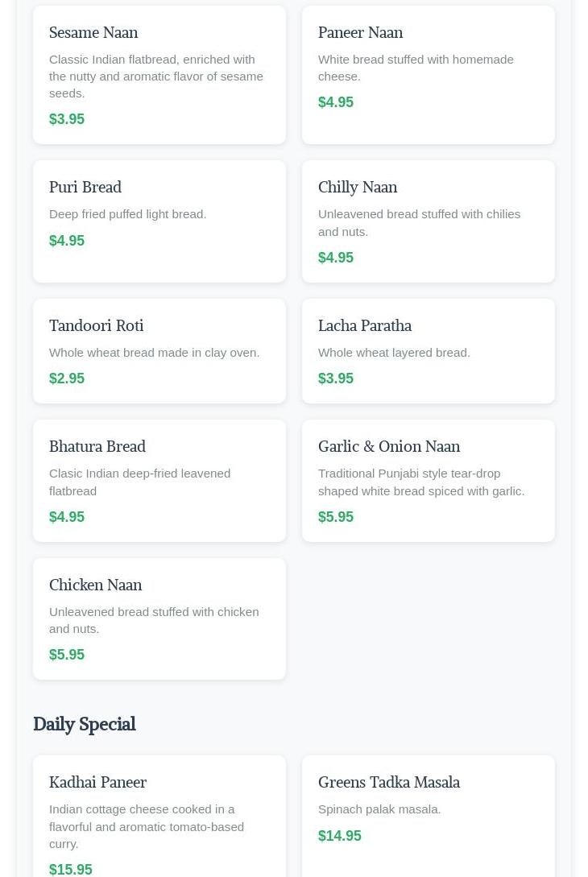Click the $2.95 price for Tandoori Roti
Screen dimensions: 588x877
tap(67, 379)
